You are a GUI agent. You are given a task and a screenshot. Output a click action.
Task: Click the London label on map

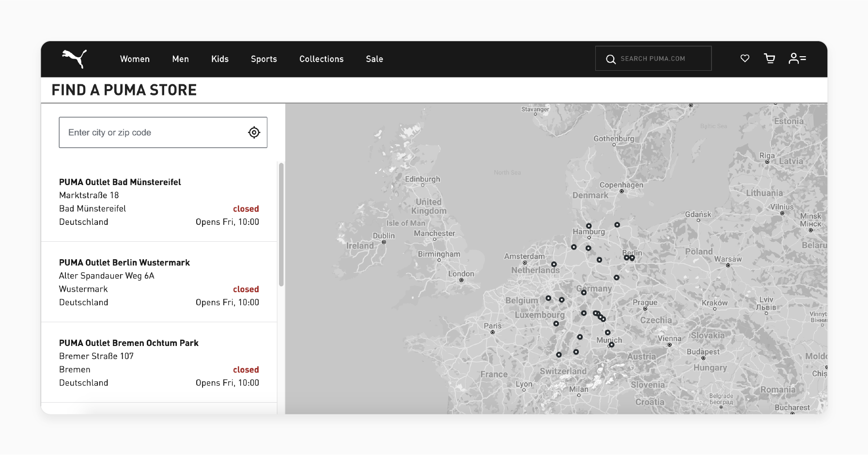point(461,274)
